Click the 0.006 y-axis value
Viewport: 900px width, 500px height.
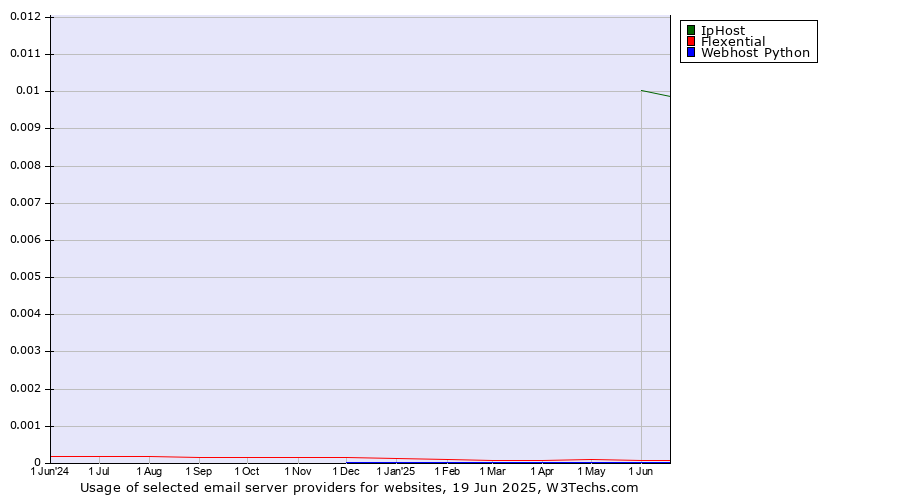pos(26,239)
